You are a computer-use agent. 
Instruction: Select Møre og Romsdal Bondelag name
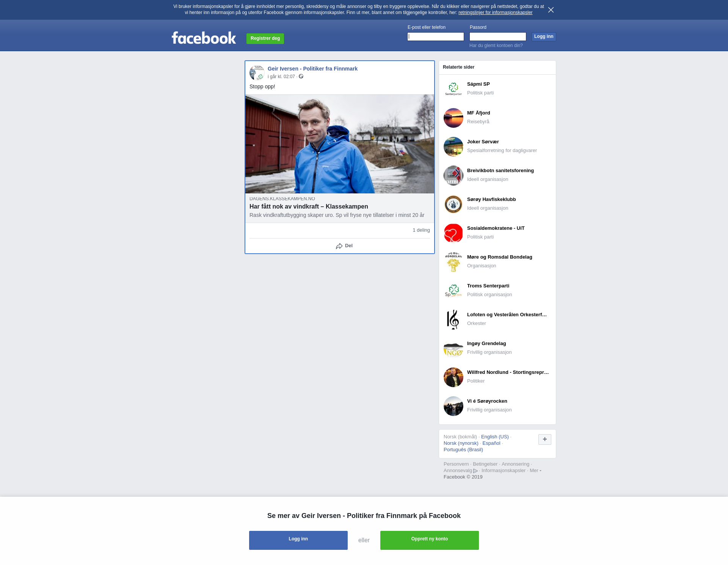point(500,257)
